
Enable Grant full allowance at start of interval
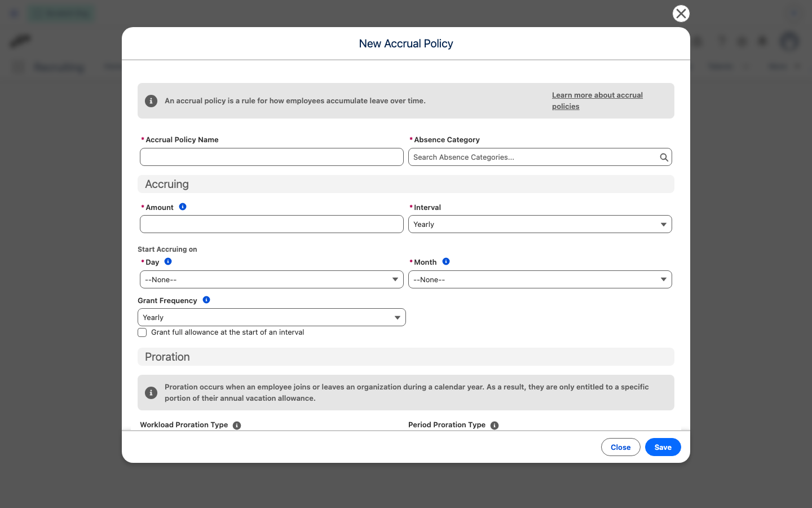tap(142, 332)
